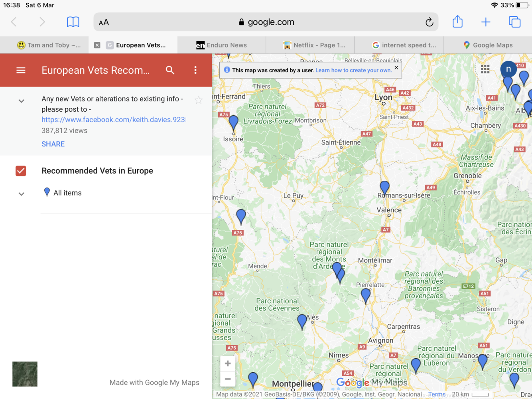
Task: Click the Grenoble city label
Action: pyautogui.click(x=467, y=176)
